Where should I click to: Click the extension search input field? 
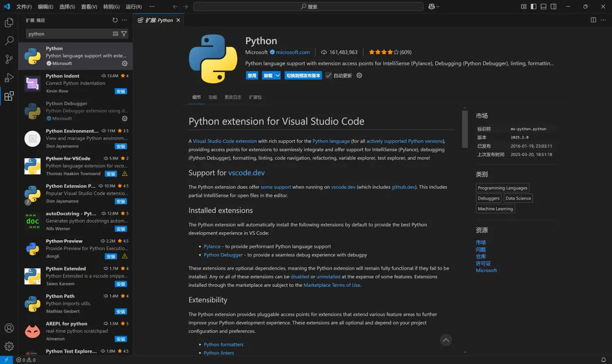(x=69, y=34)
